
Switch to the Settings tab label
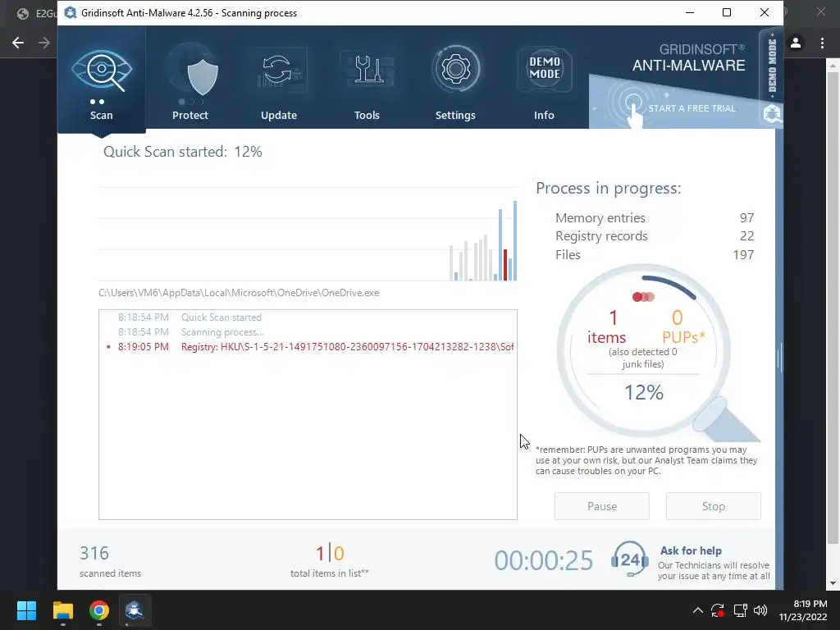[x=455, y=115]
